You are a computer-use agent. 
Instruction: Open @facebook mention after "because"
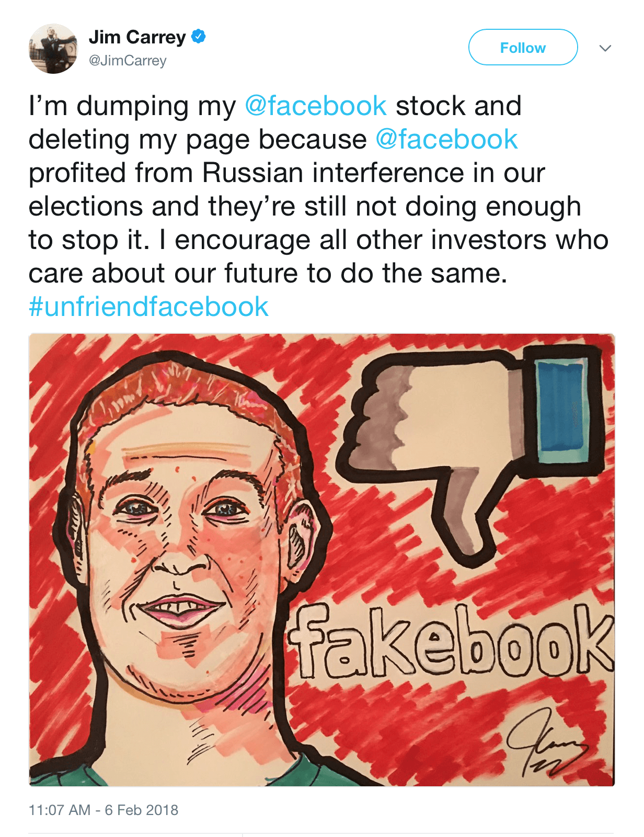446,139
